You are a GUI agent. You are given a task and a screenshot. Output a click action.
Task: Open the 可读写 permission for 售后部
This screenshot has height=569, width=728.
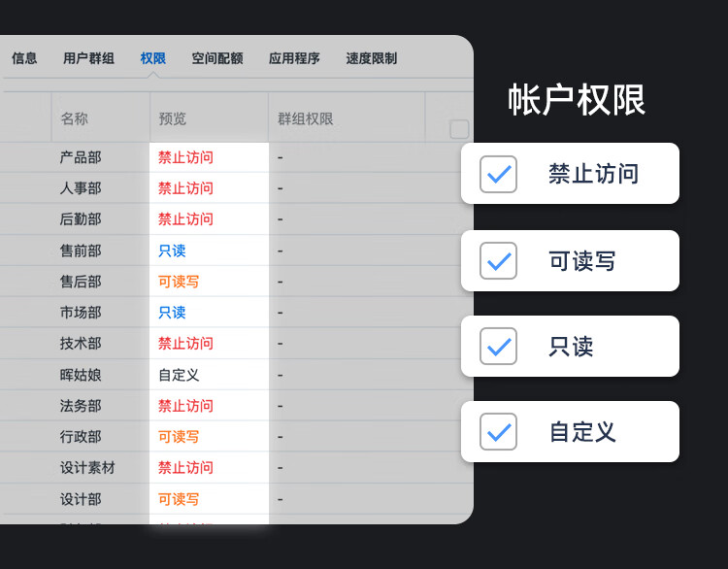click(179, 282)
